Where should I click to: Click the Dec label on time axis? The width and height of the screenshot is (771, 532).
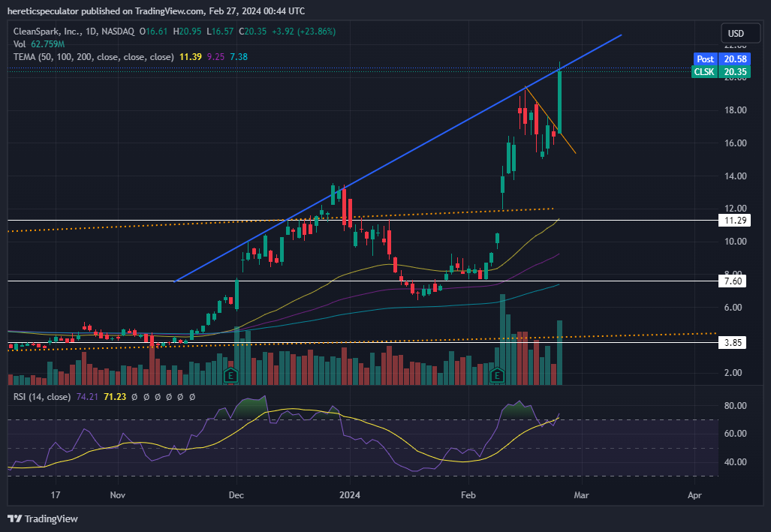pos(236,495)
